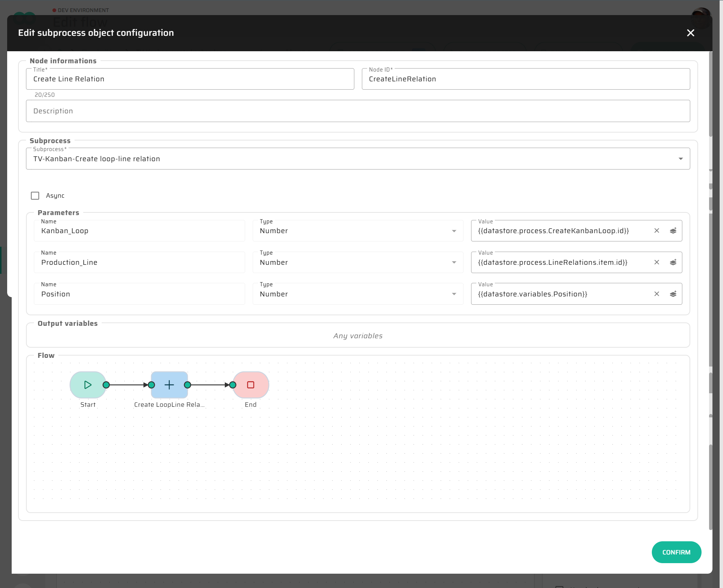Open variable picker for Kanban_Loop value
This screenshot has width=723, height=588.
pos(673,231)
